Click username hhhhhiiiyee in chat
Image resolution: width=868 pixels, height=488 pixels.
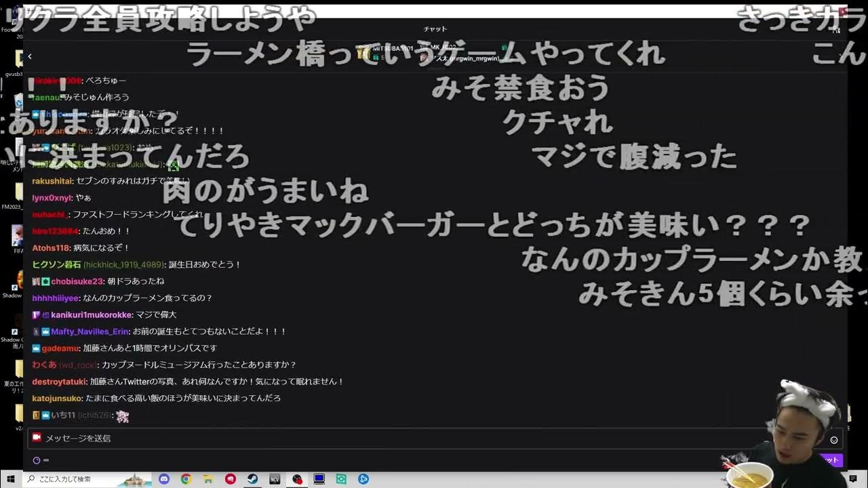(x=56, y=298)
